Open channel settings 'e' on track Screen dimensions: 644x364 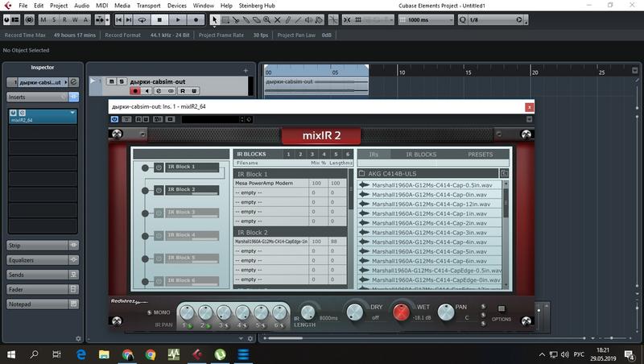(159, 91)
